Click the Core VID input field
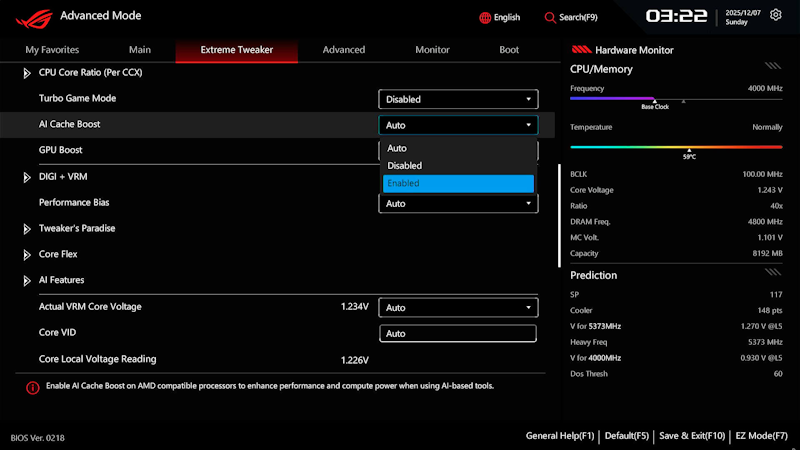 [458, 334]
